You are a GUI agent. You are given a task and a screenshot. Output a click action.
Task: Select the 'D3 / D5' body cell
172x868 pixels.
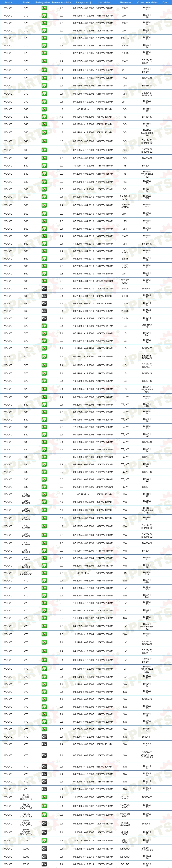tap(125, 864)
